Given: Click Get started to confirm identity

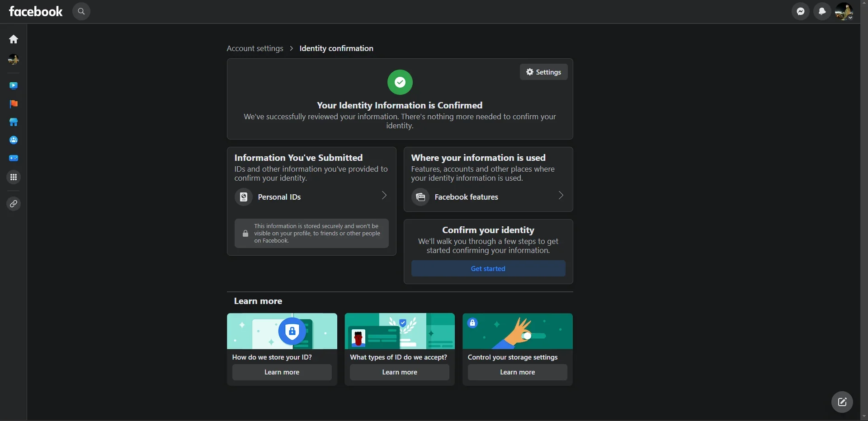Looking at the screenshot, I should point(488,268).
